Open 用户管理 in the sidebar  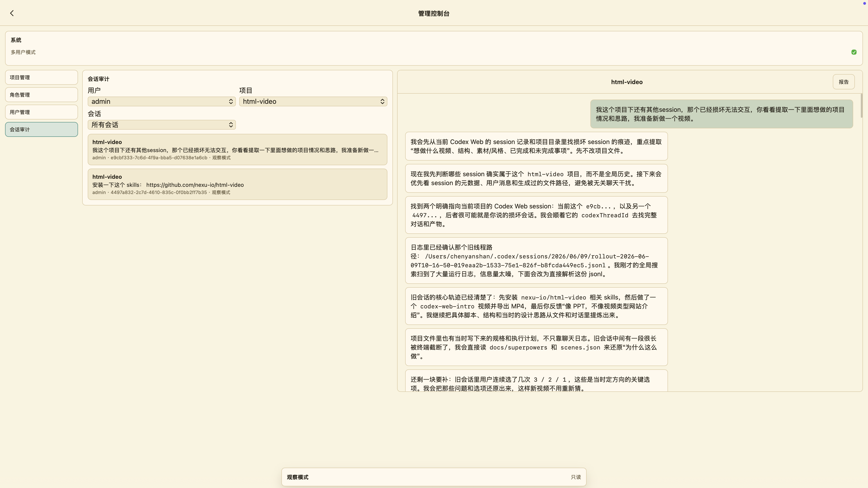pyautogui.click(x=42, y=112)
